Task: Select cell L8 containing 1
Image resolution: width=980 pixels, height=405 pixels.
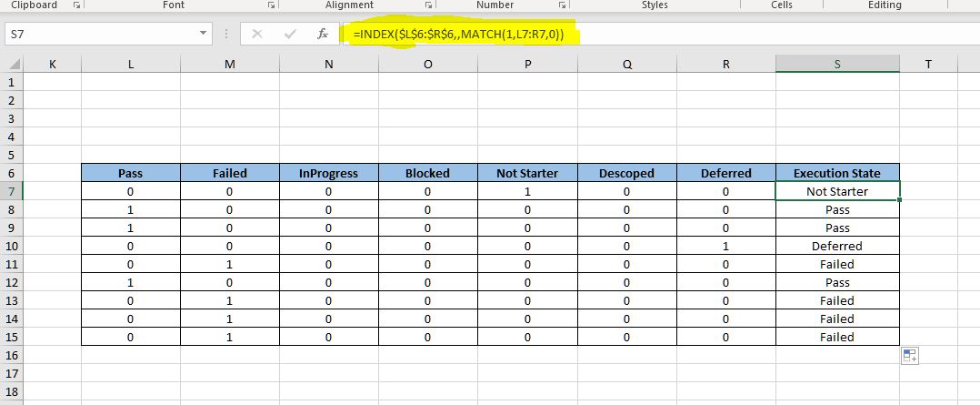Action: click(x=131, y=209)
